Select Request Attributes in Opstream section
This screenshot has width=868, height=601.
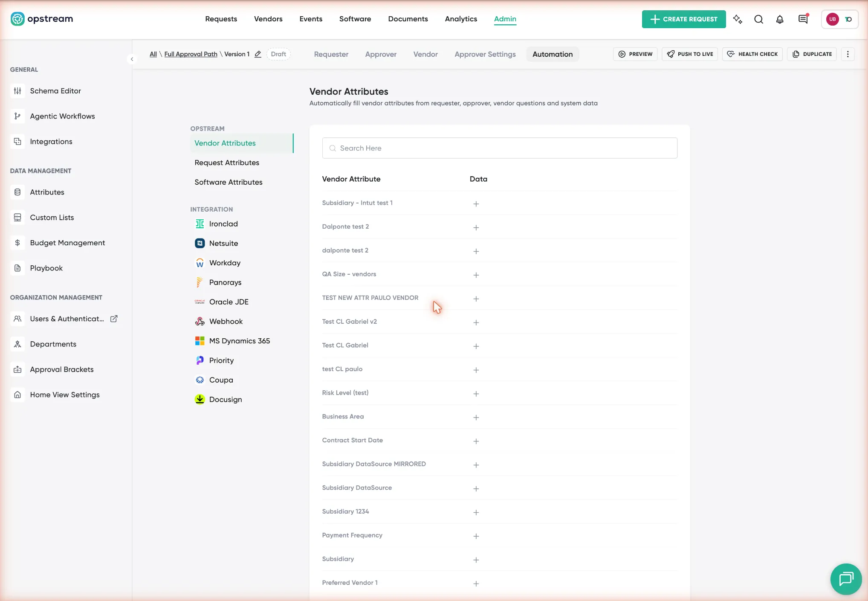point(227,163)
